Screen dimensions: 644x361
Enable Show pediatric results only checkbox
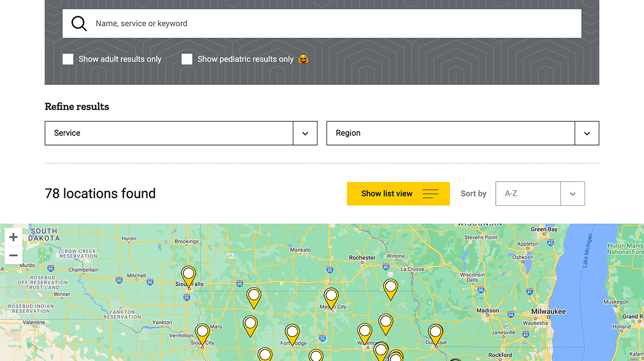coord(187,59)
